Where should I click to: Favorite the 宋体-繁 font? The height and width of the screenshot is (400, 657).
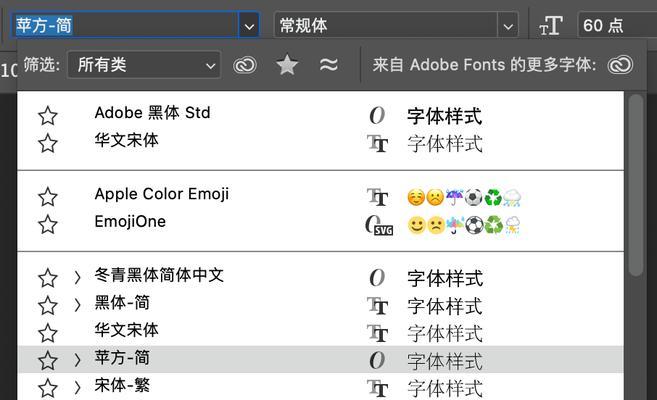48,388
